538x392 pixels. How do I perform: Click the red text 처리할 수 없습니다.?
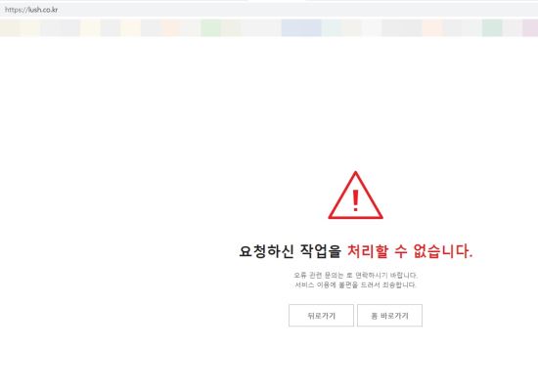click(410, 251)
